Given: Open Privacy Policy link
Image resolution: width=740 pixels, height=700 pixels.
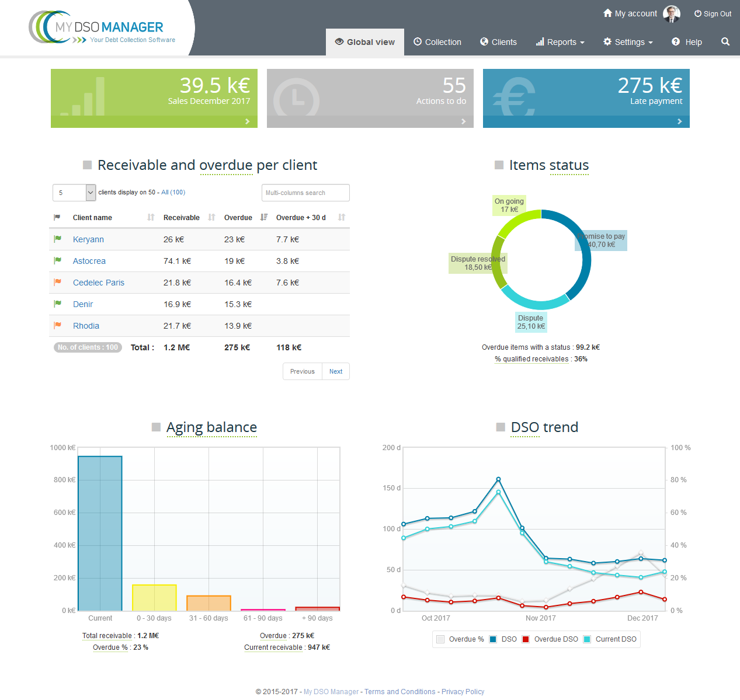Looking at the screenshot, I should point(463,692).
